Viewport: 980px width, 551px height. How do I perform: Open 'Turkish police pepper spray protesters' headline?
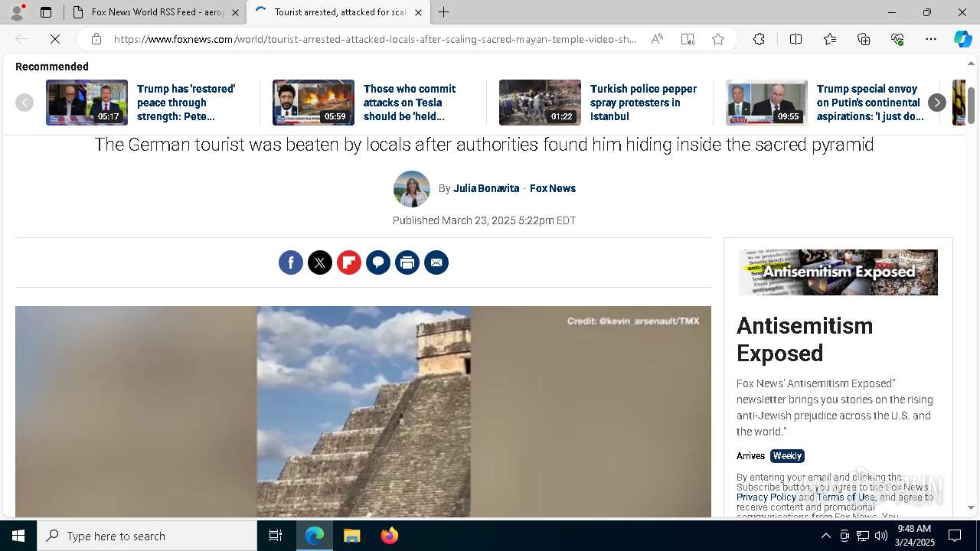tap(643, 103)
